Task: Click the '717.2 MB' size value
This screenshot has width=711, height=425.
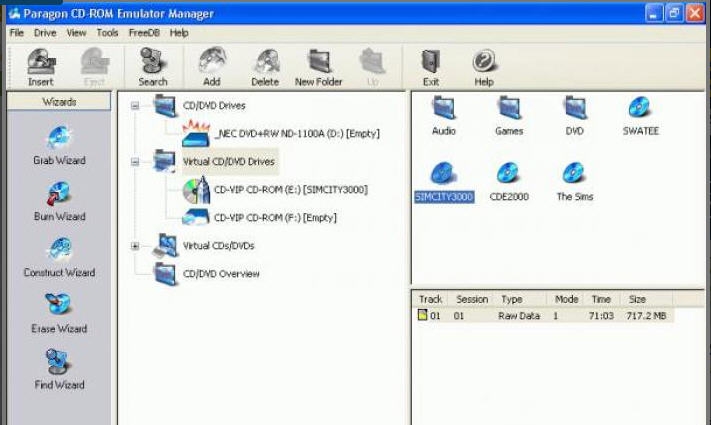Action: coord(646,316)
